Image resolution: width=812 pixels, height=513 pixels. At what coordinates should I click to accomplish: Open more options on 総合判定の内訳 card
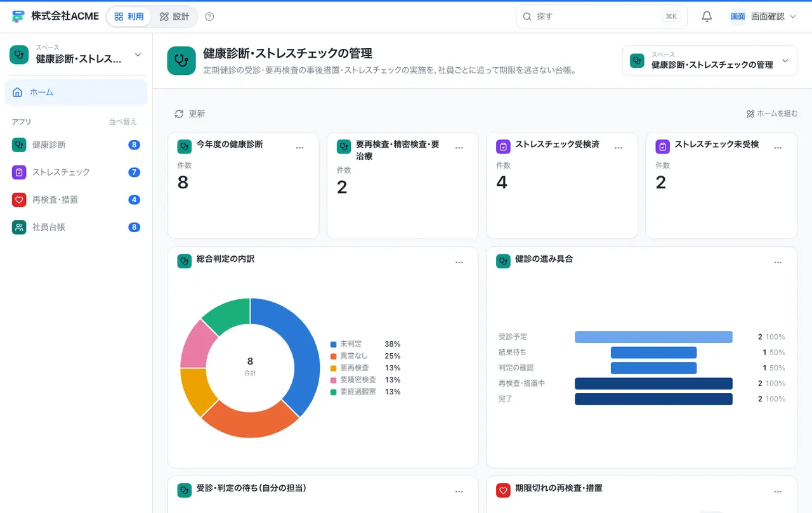(459, 263)
